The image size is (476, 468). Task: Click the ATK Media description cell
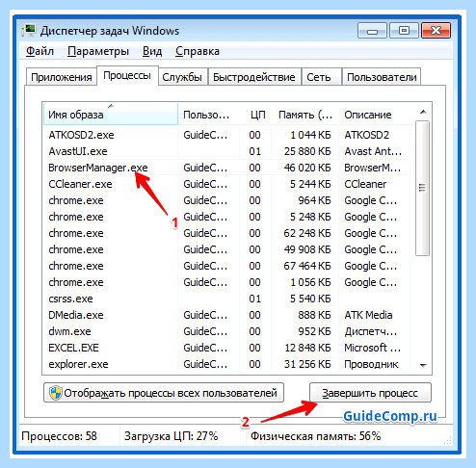point(368,315)
